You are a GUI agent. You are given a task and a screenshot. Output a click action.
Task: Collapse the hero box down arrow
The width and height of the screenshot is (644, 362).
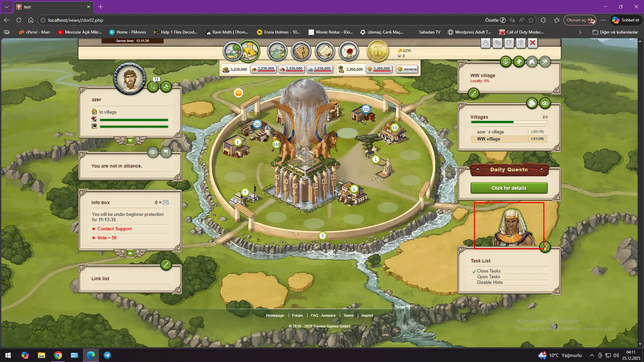point(130,140)
